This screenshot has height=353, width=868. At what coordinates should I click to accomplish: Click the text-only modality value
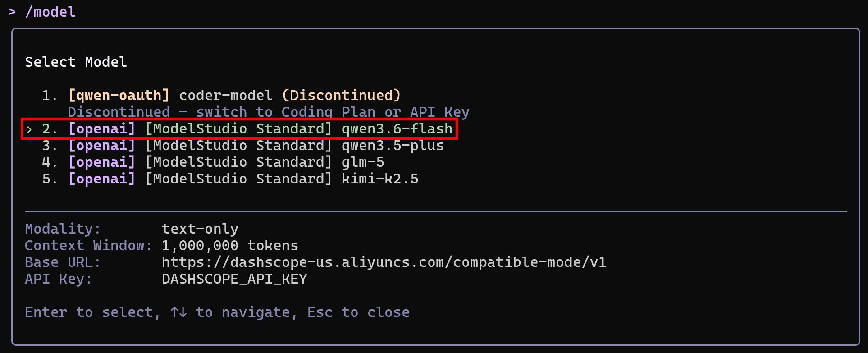click(200, 229)
